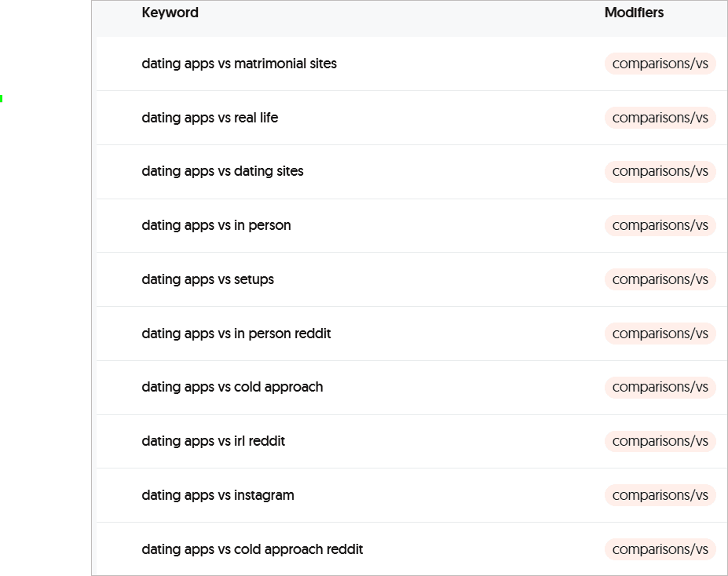Click comparisons/vs tag beside dating sites keyword
Screen dimensions: 728x576
(x=660, y=171)
